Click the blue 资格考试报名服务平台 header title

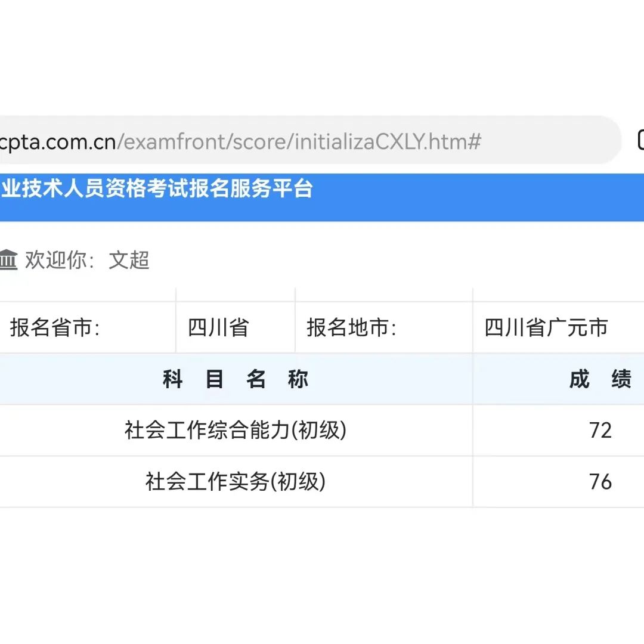[157, 189]
